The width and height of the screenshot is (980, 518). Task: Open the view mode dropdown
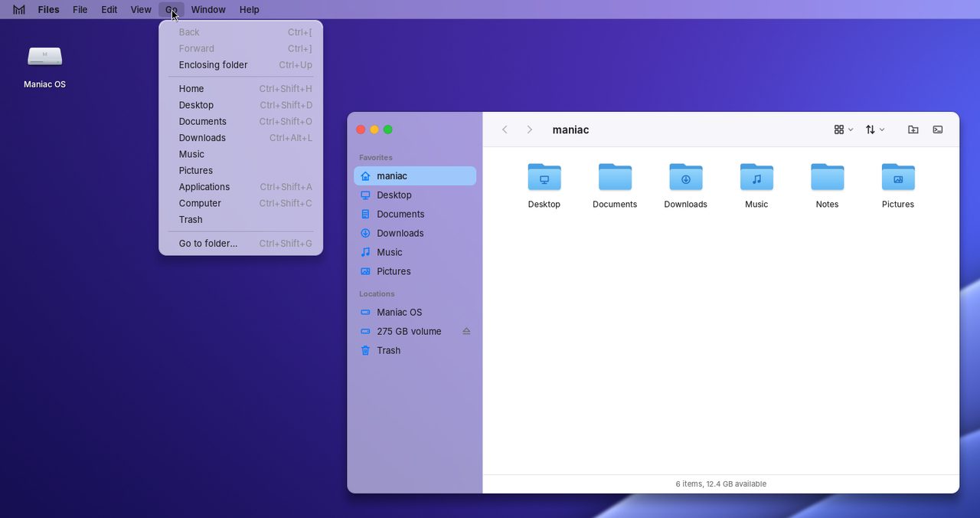coord(844,129)
